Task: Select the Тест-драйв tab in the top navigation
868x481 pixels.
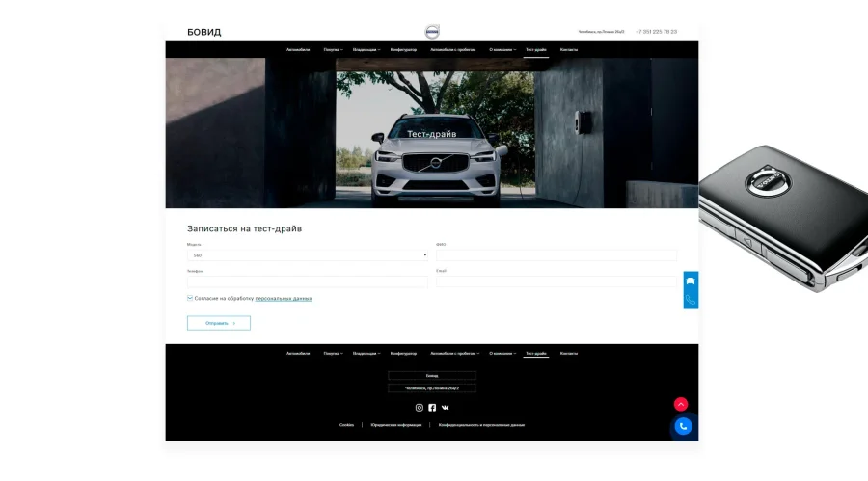Action: pyautogui.click(x=536, y=50)
